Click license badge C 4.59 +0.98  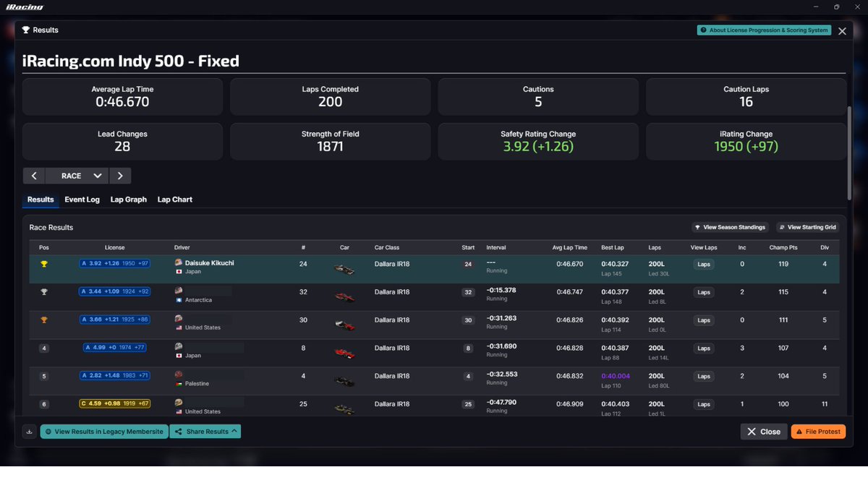click(x=115, y=403)
